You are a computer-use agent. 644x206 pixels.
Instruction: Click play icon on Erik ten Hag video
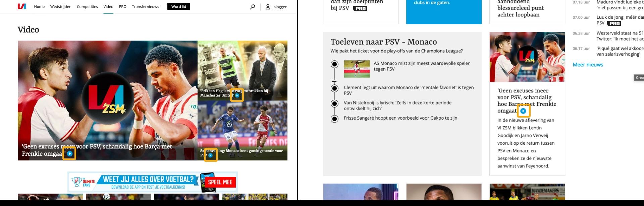point(237,95)
